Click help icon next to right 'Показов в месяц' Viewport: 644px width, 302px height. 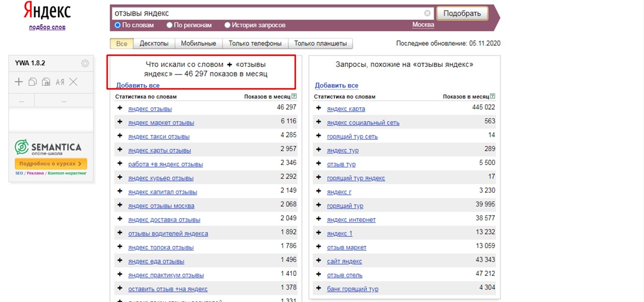click(x=493, y=96)
